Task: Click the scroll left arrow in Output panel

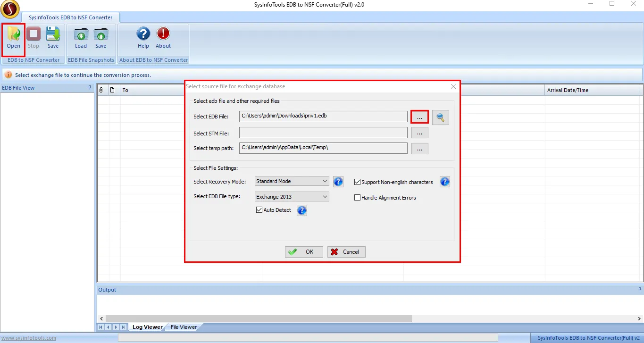Action: [101, 318]
